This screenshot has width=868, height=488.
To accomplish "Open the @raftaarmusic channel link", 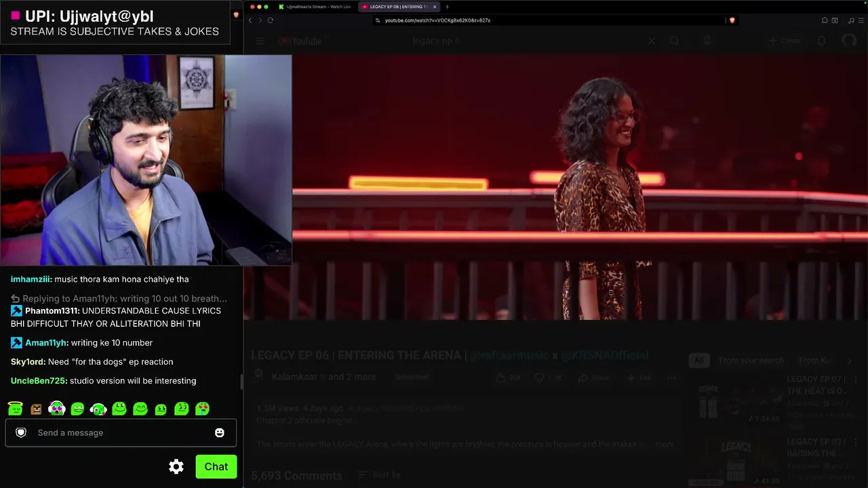I will pos(509,355).
